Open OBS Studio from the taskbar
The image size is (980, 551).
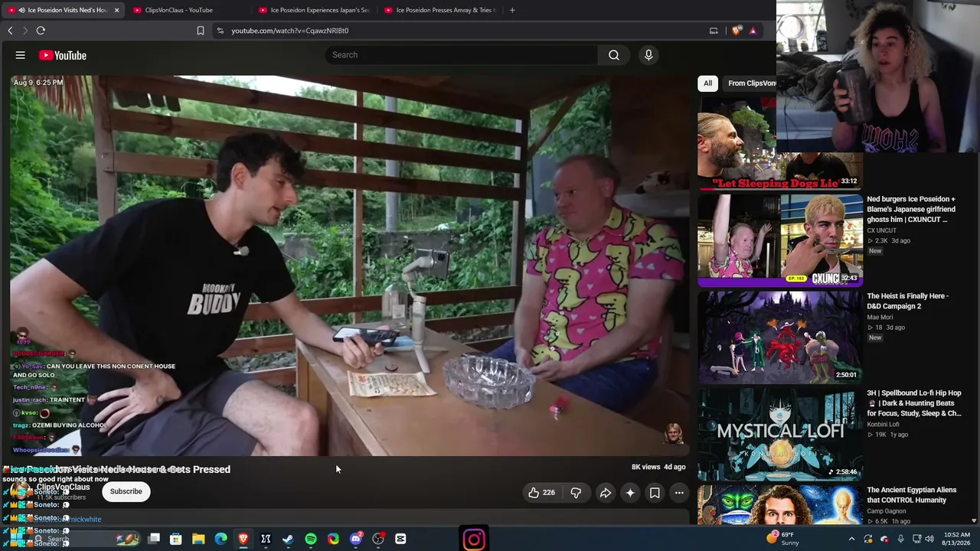click(378, 540)
